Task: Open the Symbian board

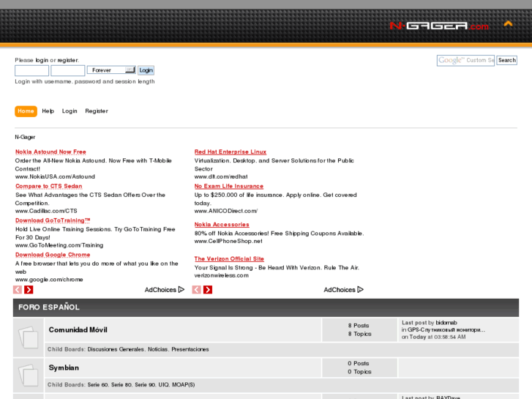Action: click(64, 368)
